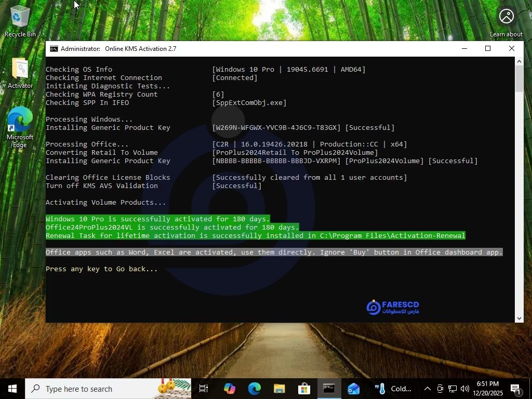Click the Start button
This screenshot has width=532, height=399.
(12, 389)
